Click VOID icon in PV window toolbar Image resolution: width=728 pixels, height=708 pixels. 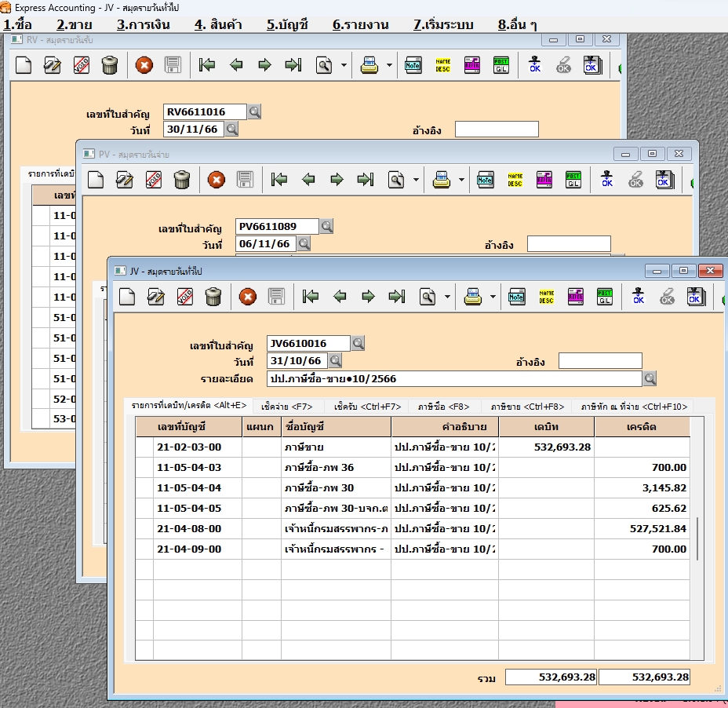point(154,179)
